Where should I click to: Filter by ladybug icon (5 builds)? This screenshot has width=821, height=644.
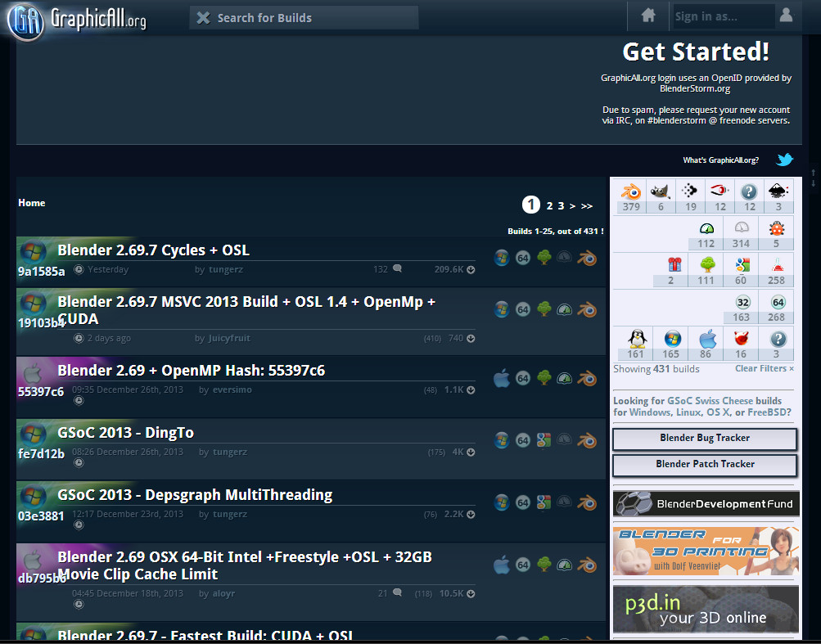[777, 228]
